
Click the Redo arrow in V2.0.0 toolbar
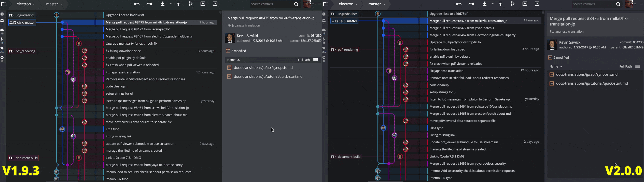471,4
